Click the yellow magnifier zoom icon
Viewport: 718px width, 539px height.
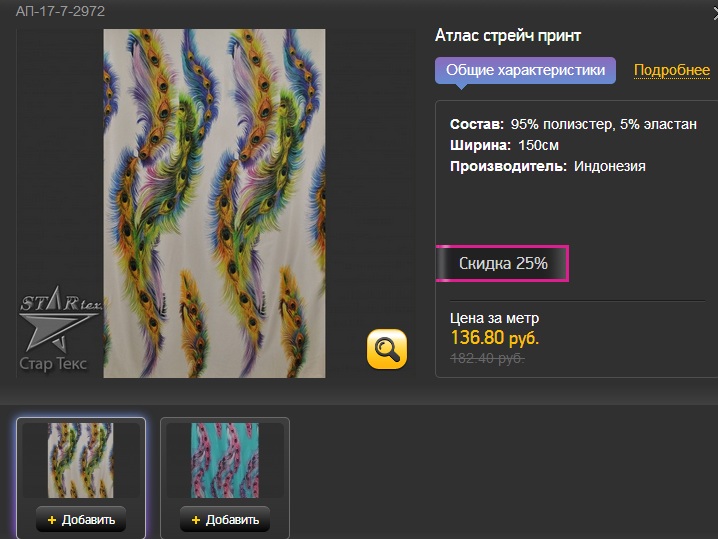coord(387,348)
